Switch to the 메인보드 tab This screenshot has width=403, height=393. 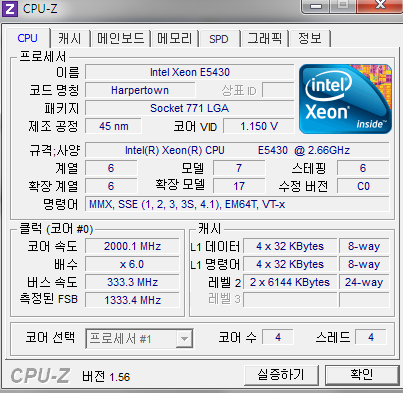120,39
